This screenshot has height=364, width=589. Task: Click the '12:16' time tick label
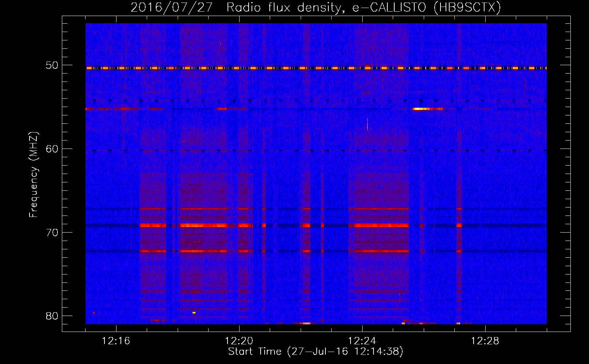(116, 341)
